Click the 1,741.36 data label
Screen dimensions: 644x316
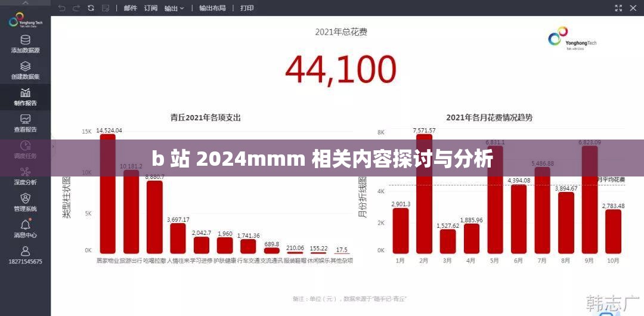(x=249, y=236)
